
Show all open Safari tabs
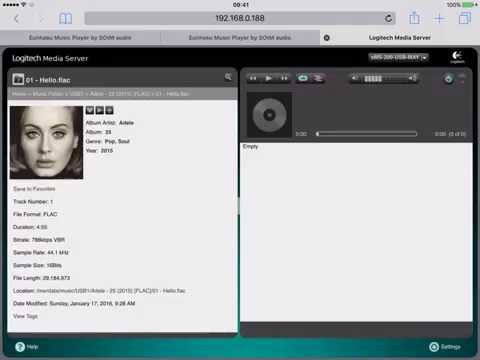click(465, 18)
